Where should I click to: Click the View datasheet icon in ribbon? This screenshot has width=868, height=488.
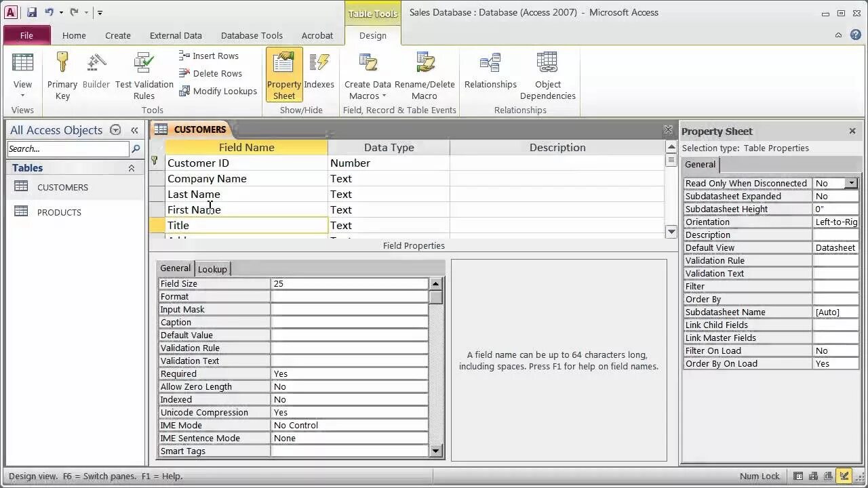coord(22,64)
